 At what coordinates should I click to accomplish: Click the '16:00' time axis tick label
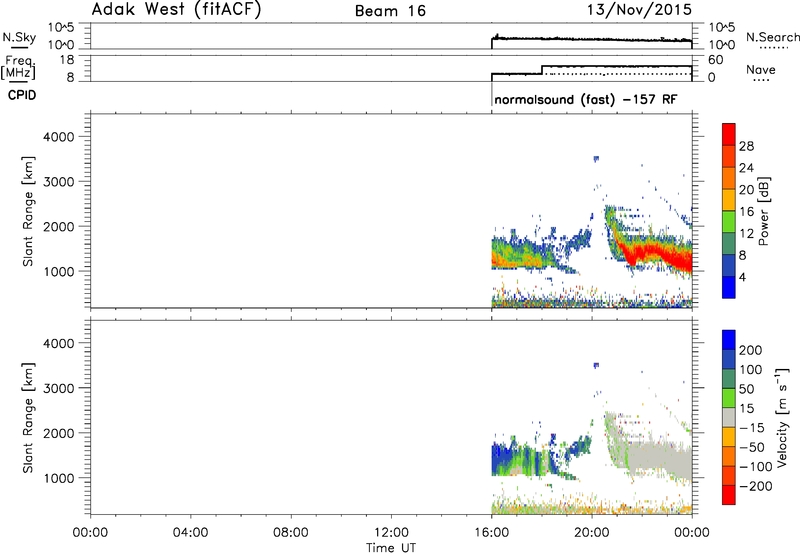point(491,533)
